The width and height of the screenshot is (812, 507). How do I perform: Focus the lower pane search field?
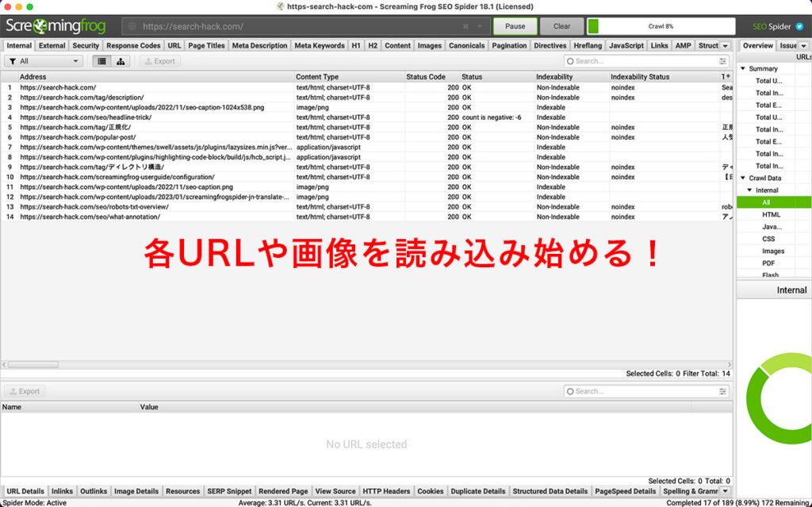coord(646,391)
